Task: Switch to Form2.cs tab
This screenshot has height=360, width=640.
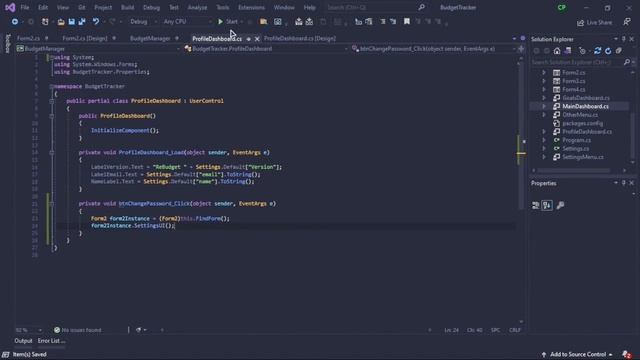Action: 28,38
